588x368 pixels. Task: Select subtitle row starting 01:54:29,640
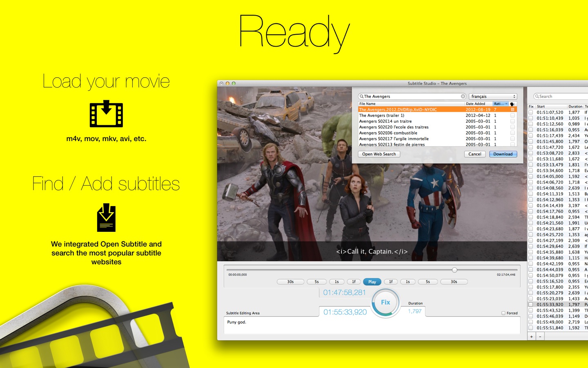tap(558, 246)
